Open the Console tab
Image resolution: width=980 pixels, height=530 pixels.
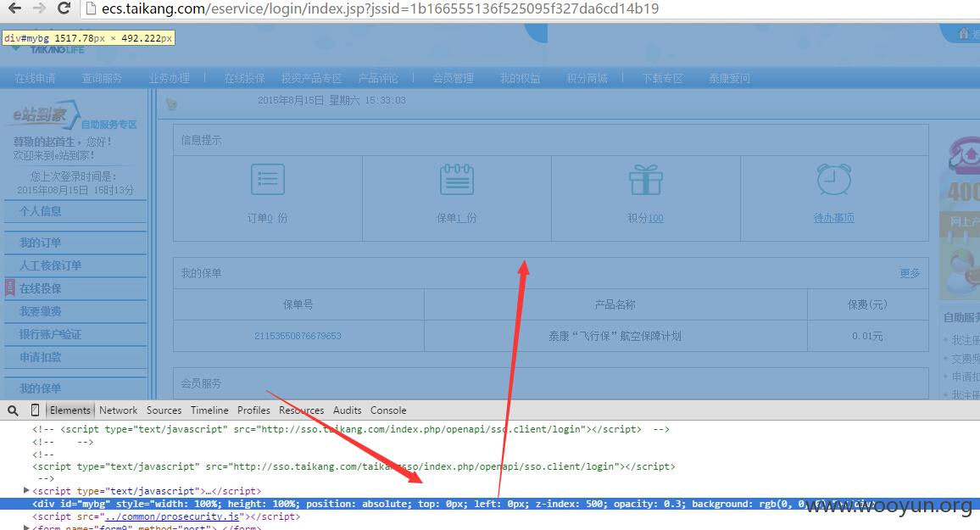[x=388, y=410]
